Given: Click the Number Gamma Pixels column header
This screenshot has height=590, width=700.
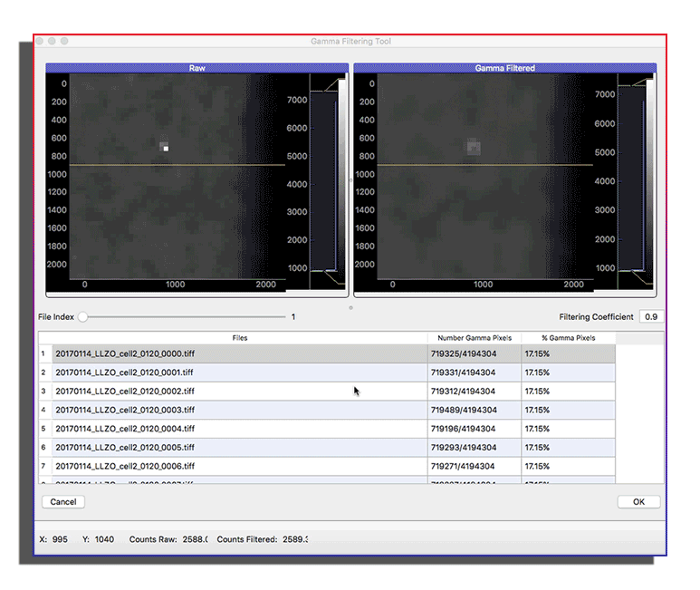Looking at the screenshot, I should coord(474,338).
